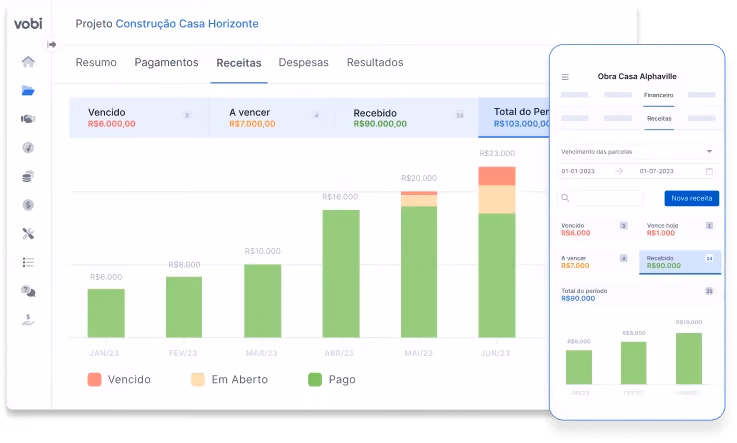Open the help chat bubbles icon
This screenshot has height=443, width=737.
[28, 291]
